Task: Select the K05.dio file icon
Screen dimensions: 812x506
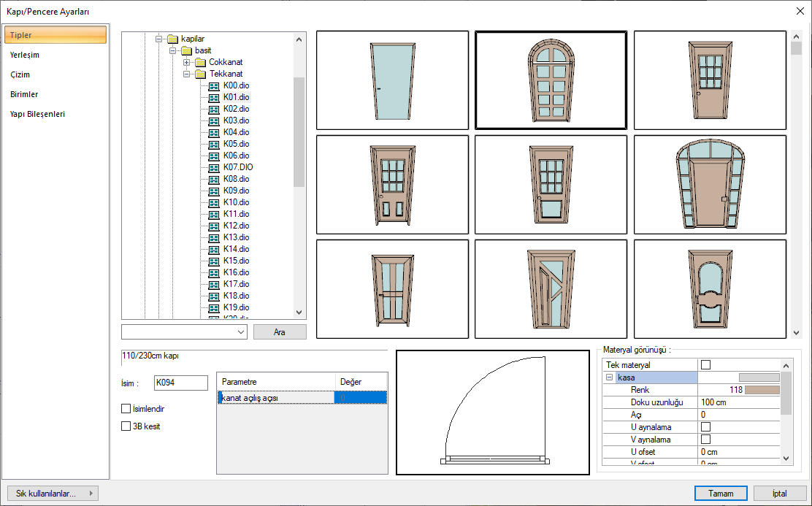Action: [214, 144]
